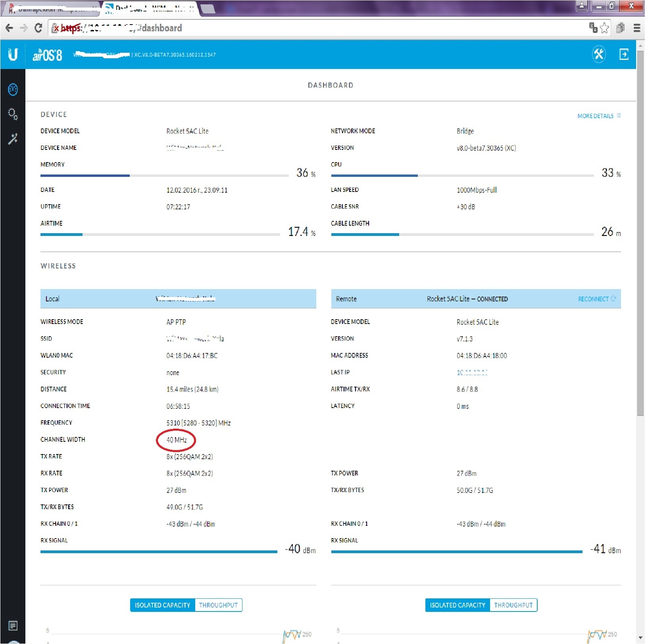
Task: Go back to previous page
Action: (x=10, y=28)
